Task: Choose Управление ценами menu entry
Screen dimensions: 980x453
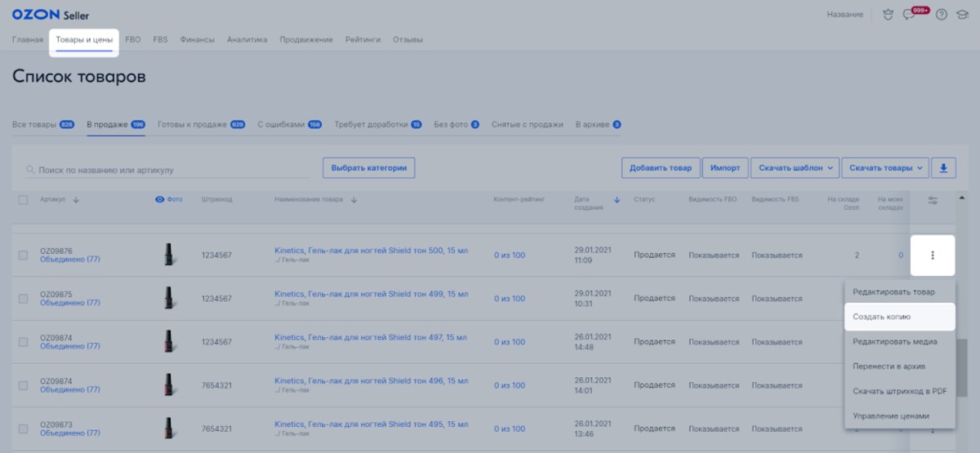Action: 899,415
